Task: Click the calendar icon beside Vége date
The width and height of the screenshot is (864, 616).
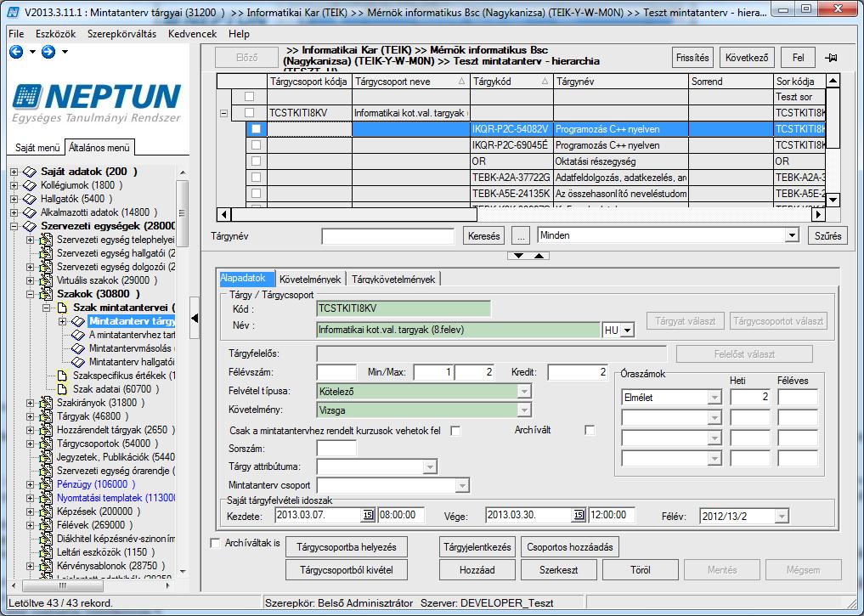Action: click(x=579, y=515)
